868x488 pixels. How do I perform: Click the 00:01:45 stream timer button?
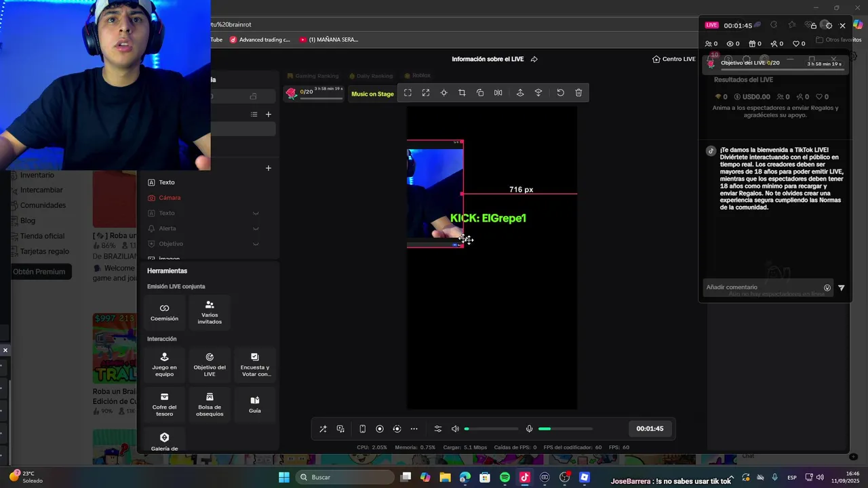650,428
